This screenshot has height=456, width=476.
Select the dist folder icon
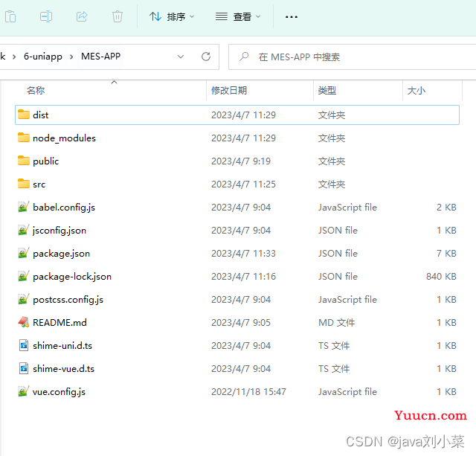pos(24,115)
